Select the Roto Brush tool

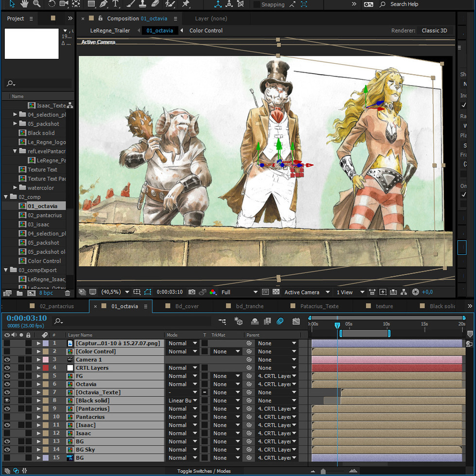(170, 4)
